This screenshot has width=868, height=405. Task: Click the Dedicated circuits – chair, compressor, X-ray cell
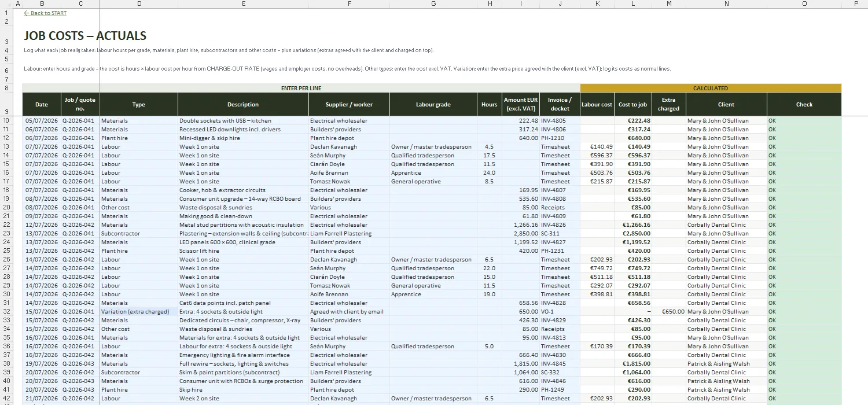[x=243, y=321]
